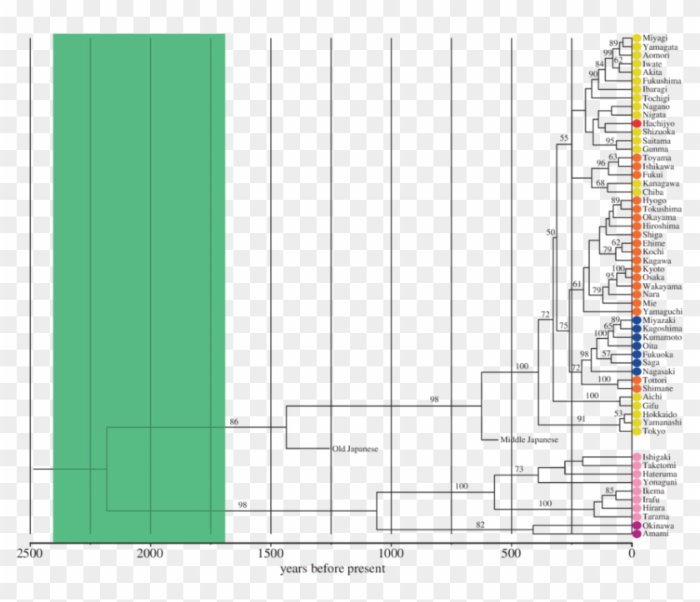Select the Tokyo label

coord(653,431)
